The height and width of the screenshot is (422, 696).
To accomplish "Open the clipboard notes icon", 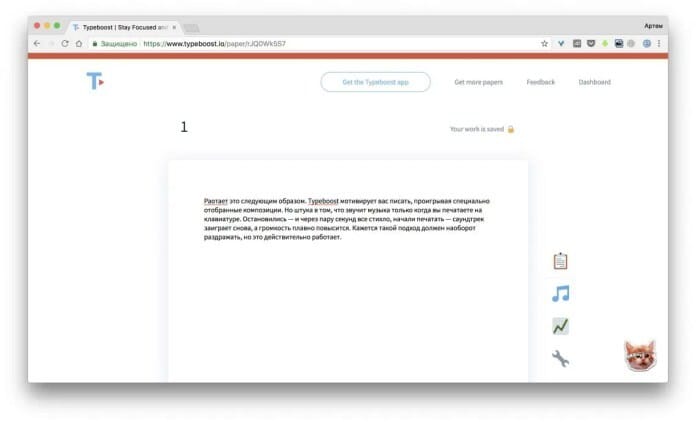I will [560, 261].
